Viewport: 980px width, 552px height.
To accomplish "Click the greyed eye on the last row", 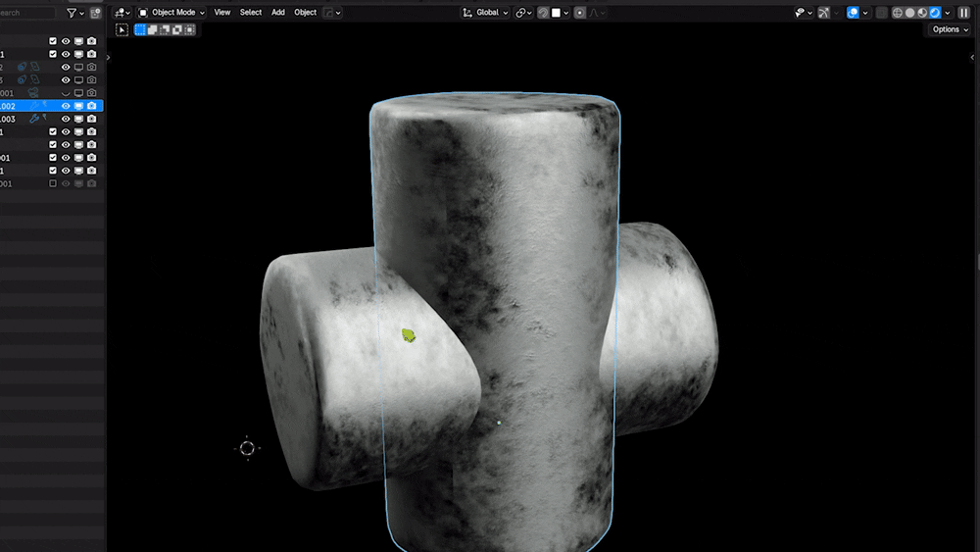I will coord(66,183).
